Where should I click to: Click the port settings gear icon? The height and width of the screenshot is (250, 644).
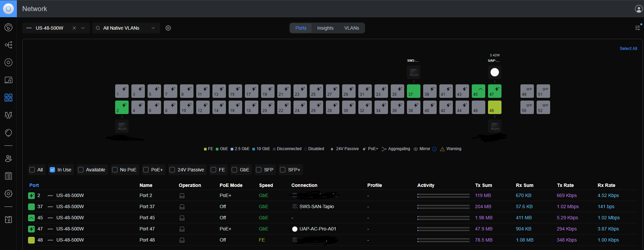click(168, 28)
